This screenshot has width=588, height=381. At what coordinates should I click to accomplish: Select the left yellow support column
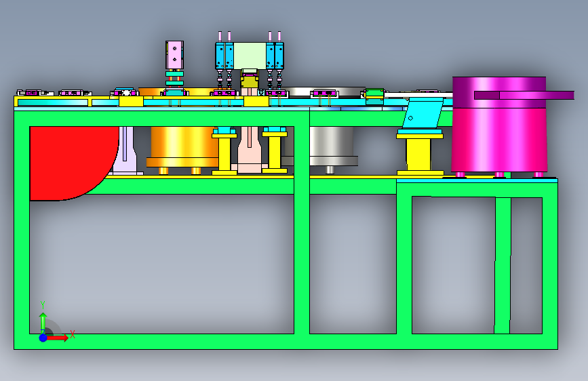pos(224,153)
